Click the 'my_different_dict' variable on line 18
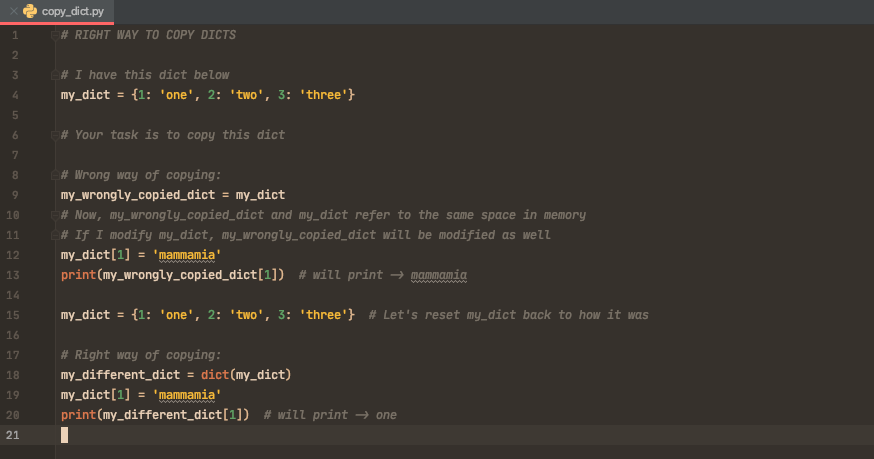The image size is (874, 459). tap(120, 375)
